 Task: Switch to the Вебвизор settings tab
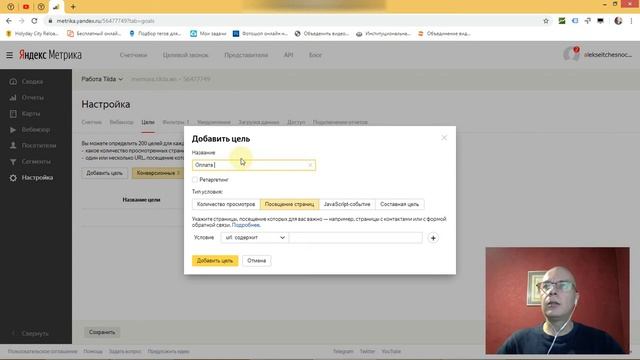click(x=121, y=122)
